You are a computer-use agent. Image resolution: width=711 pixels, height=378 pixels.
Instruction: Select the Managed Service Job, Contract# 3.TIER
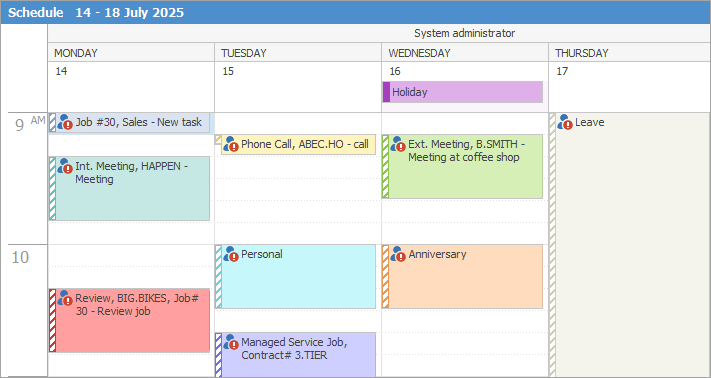(295, 355)
